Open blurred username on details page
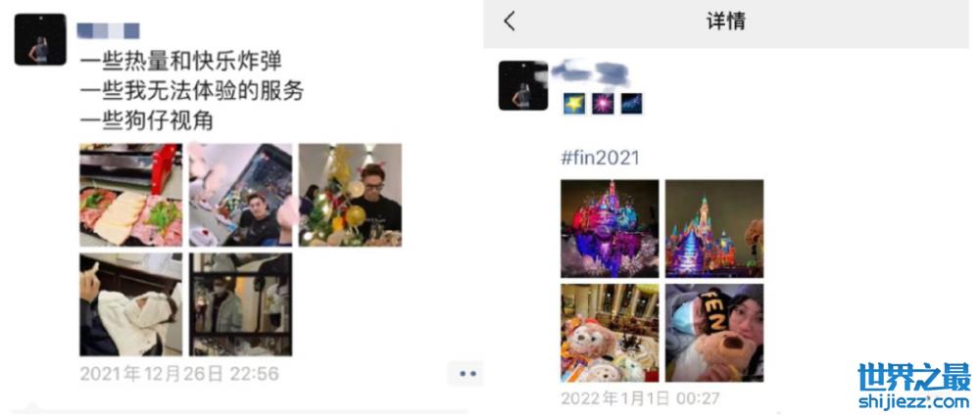This screenshot has width=980, height=416. pos(590,73)
